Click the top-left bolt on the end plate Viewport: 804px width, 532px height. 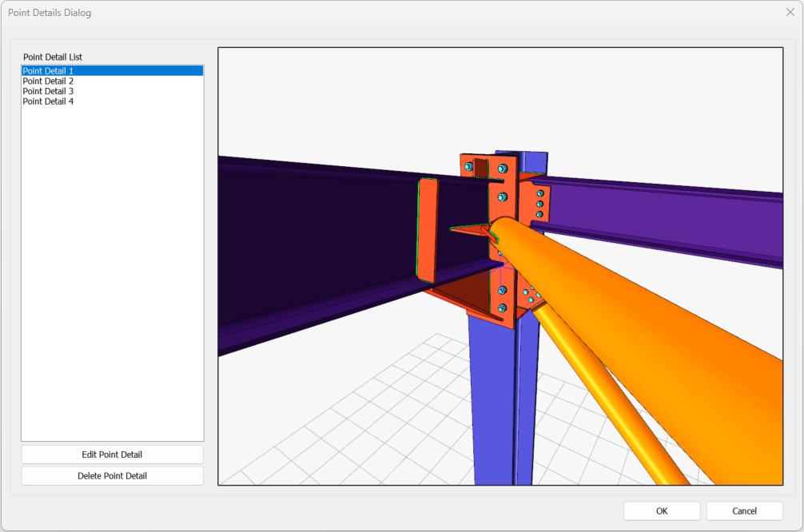point(469,168)
